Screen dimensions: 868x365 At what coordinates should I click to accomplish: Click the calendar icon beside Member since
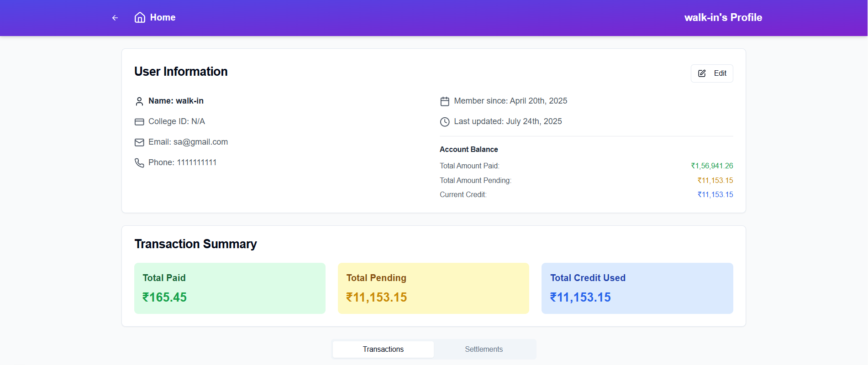click(x=445, y=101)
